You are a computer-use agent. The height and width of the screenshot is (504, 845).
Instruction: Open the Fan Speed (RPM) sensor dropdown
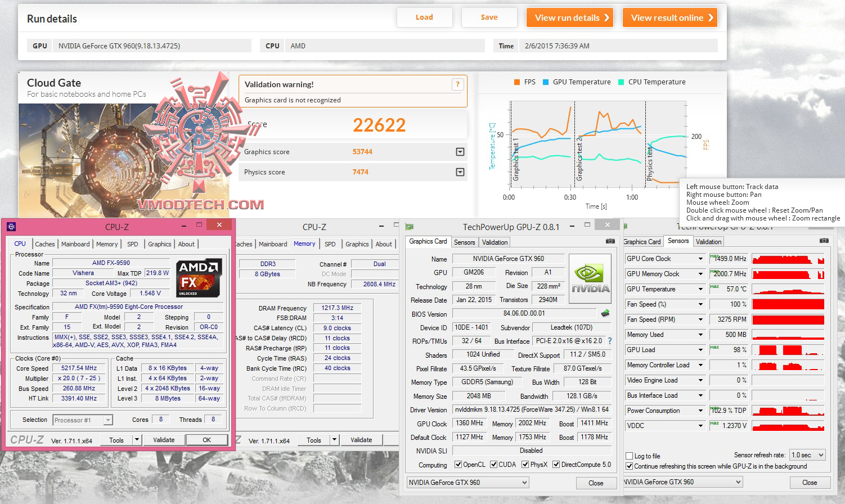[x=700, y=319]
